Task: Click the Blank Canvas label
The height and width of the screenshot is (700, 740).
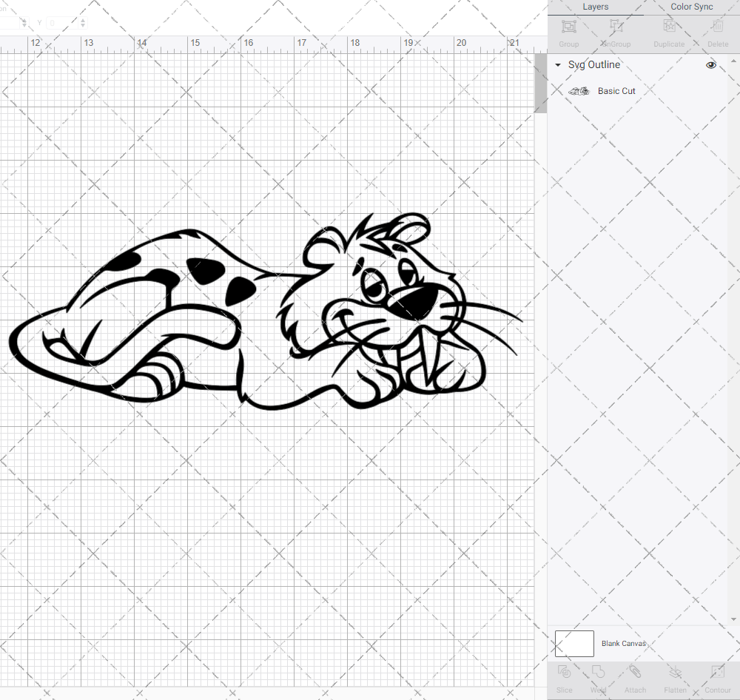Action: point(623,643)
